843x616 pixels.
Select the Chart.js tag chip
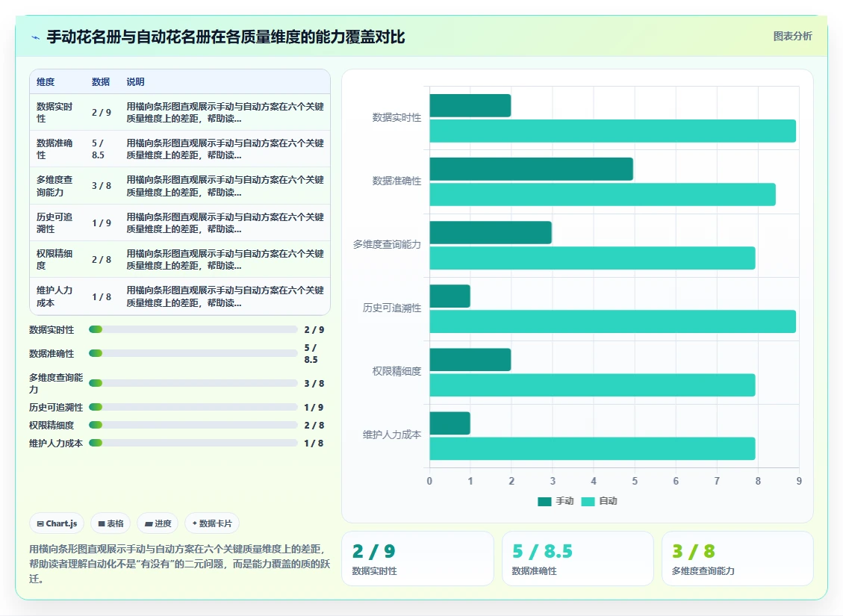[x=57, y=523]
